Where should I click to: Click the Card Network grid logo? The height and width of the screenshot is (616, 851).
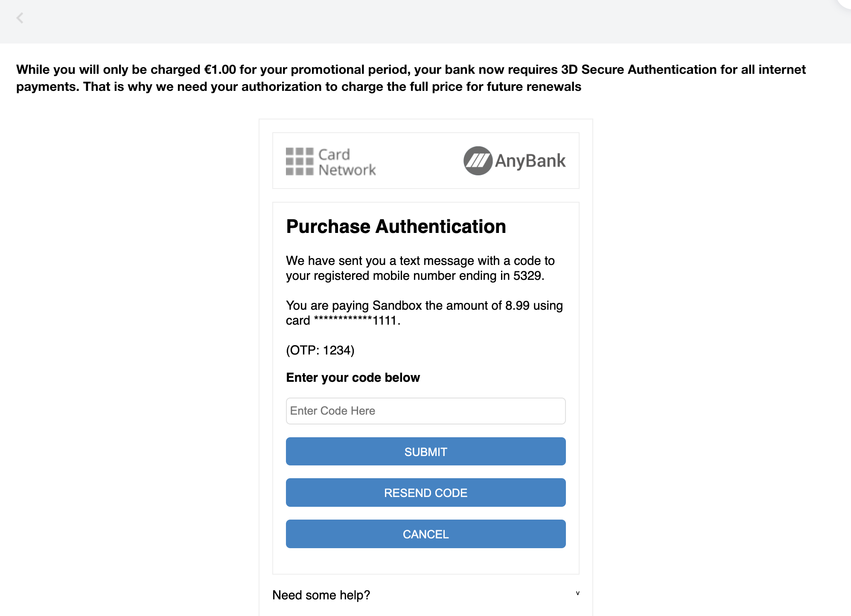point(300,161)
